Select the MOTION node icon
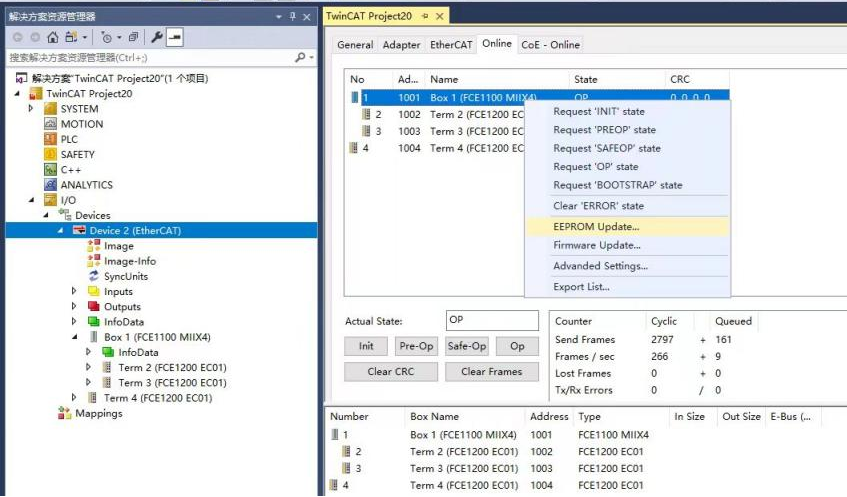 50,124
